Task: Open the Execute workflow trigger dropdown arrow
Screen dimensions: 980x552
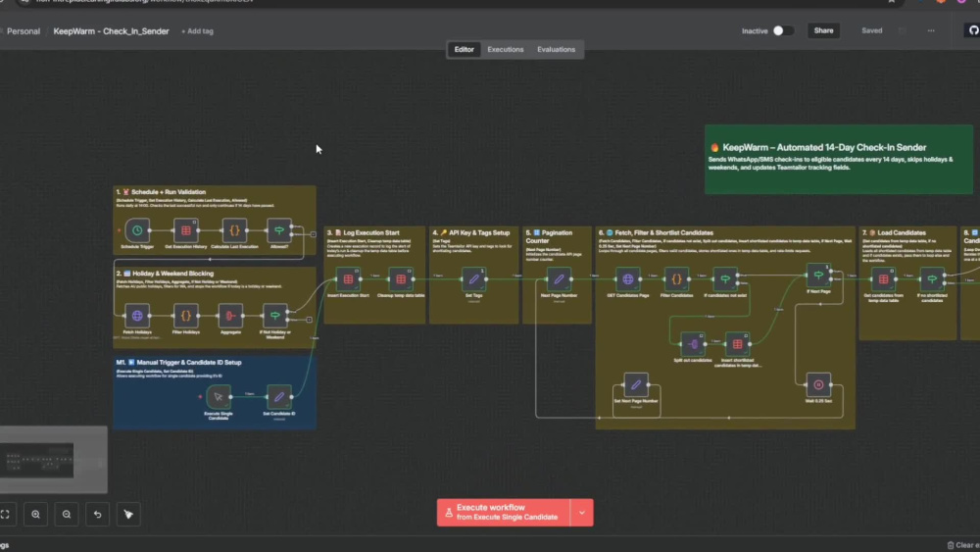Action: [x=582, y=513]
